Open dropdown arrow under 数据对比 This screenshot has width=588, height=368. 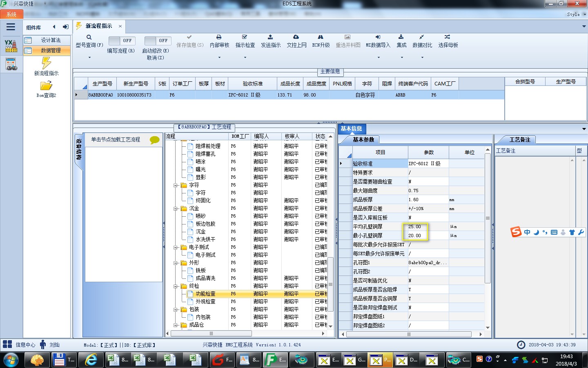[422, 58]
